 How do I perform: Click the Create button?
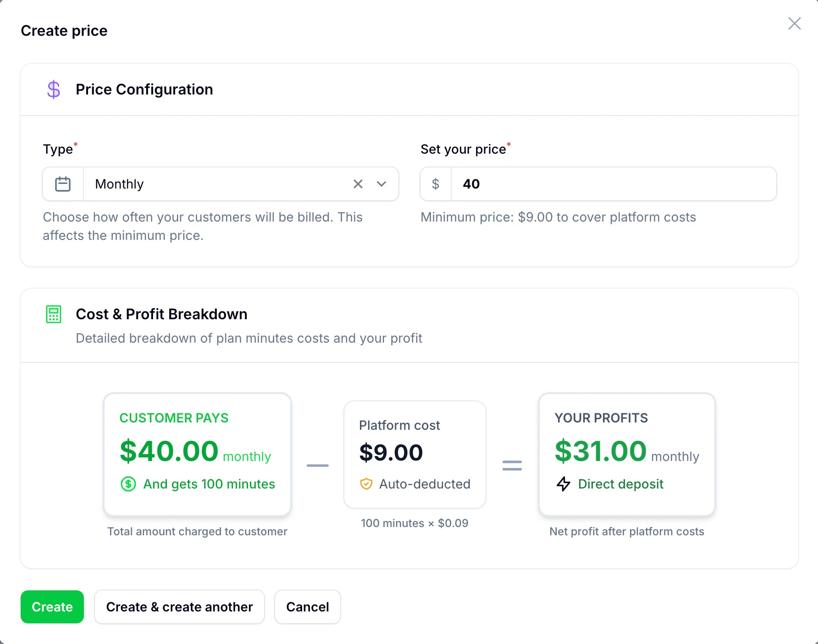(x=52, y=607)
